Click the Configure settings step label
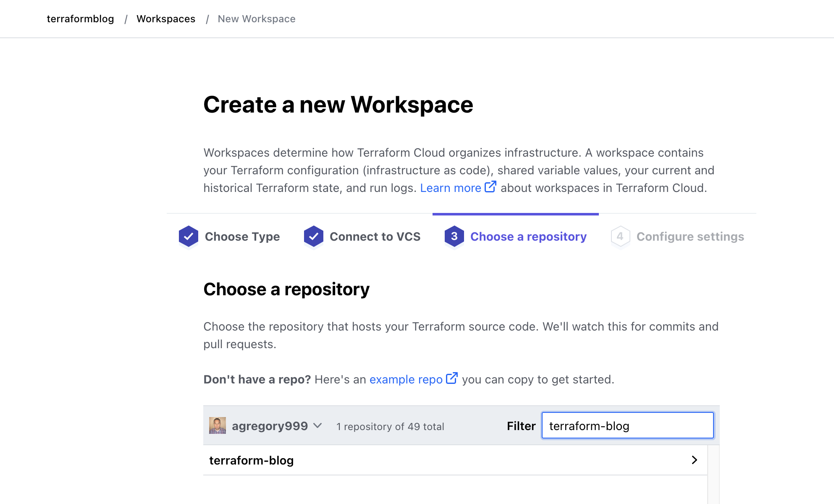The height and width of the screenshot is (504, 834). [690, 236]
